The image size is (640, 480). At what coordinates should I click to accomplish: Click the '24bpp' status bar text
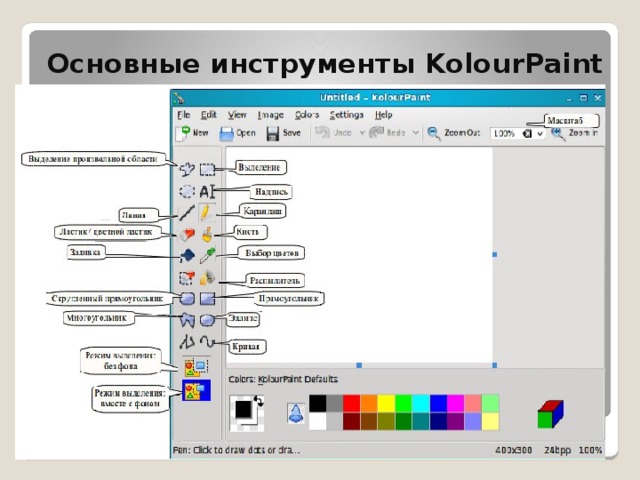click(x=557, y=450)
